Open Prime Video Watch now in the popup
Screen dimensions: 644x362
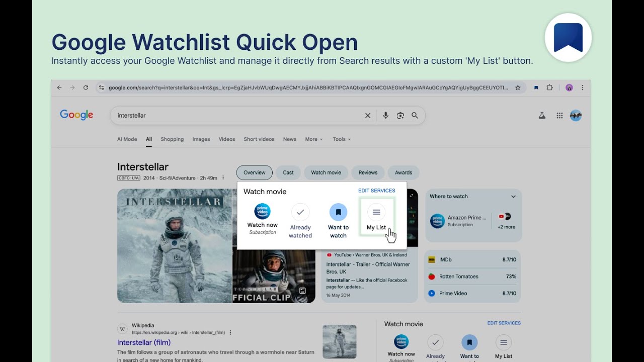click(x=262, y=219)
